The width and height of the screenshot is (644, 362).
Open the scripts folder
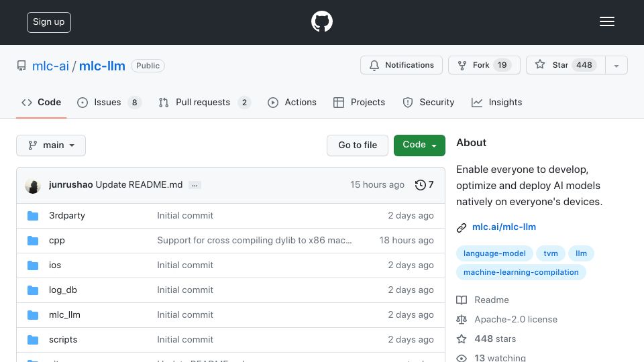pos(63,339)
